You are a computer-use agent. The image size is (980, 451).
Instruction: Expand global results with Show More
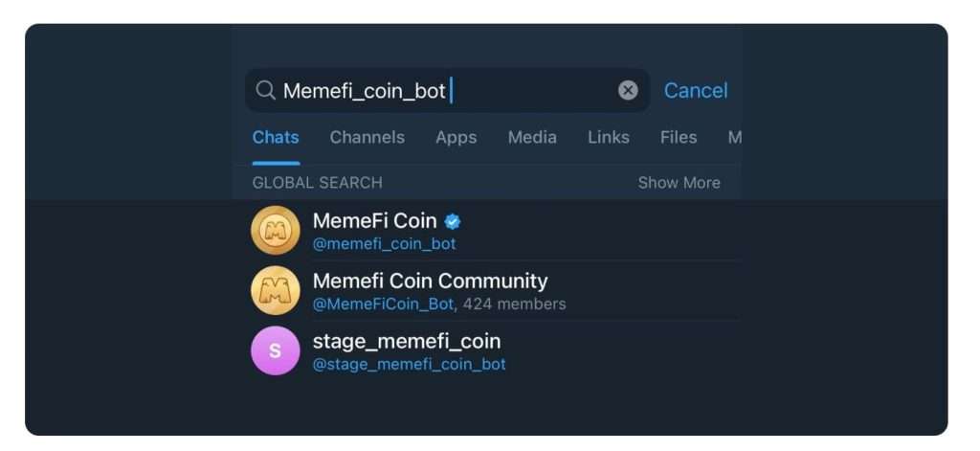679,183
